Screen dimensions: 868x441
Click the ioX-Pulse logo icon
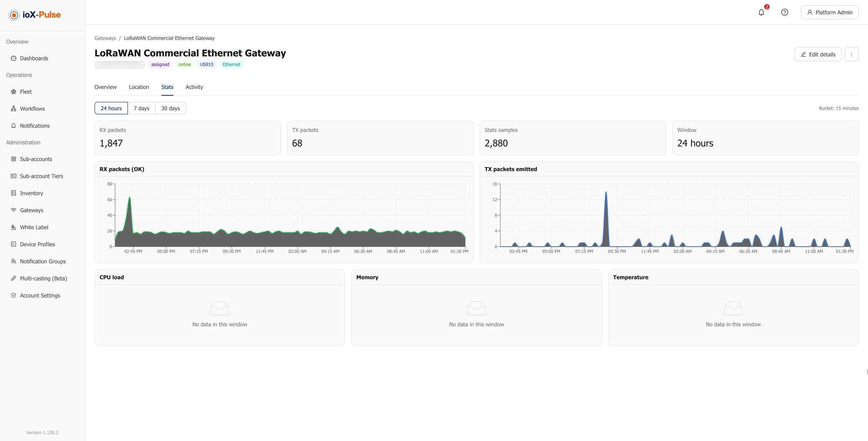(14, 15)
